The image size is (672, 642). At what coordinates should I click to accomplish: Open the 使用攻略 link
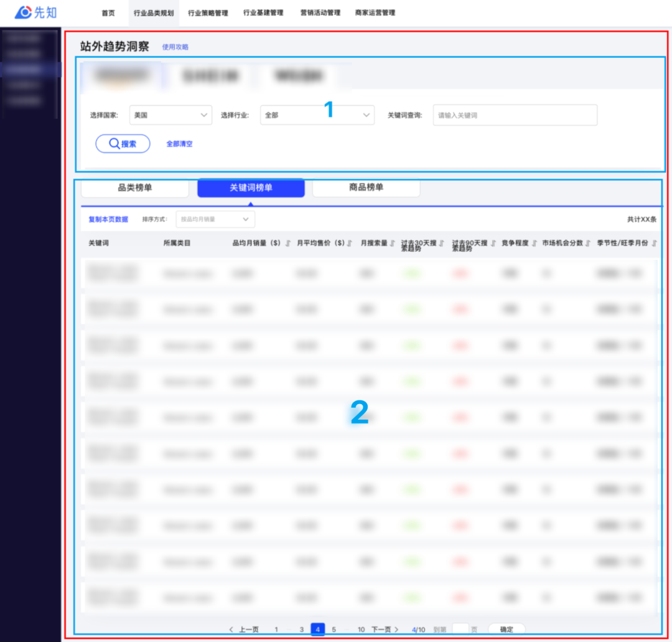[175, 47]
